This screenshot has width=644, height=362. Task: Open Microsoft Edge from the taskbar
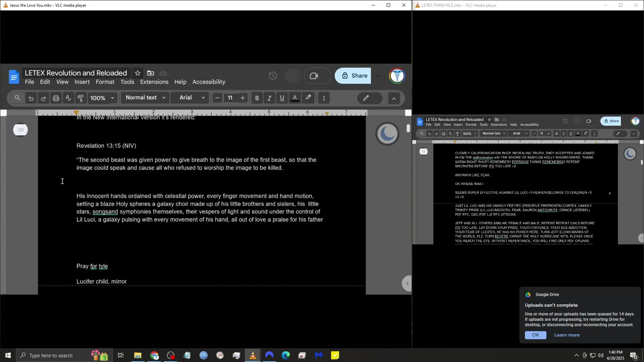tap(286, 355)
